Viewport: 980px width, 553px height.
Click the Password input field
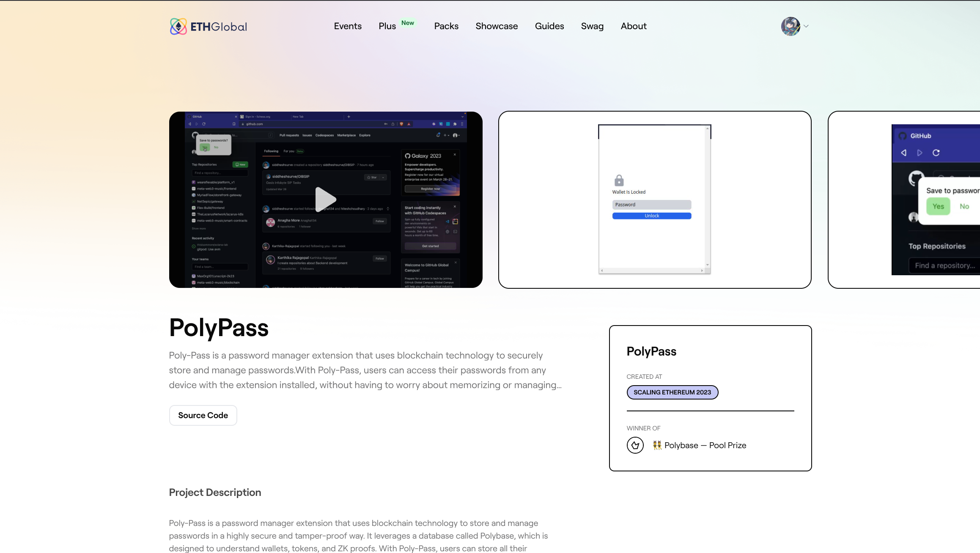click(x=652, y=205)
